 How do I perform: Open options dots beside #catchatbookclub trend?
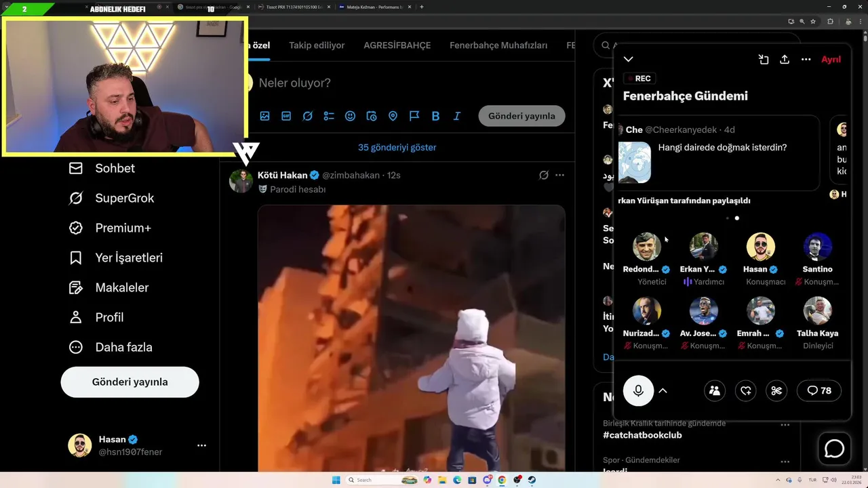[x=785, y=425]
